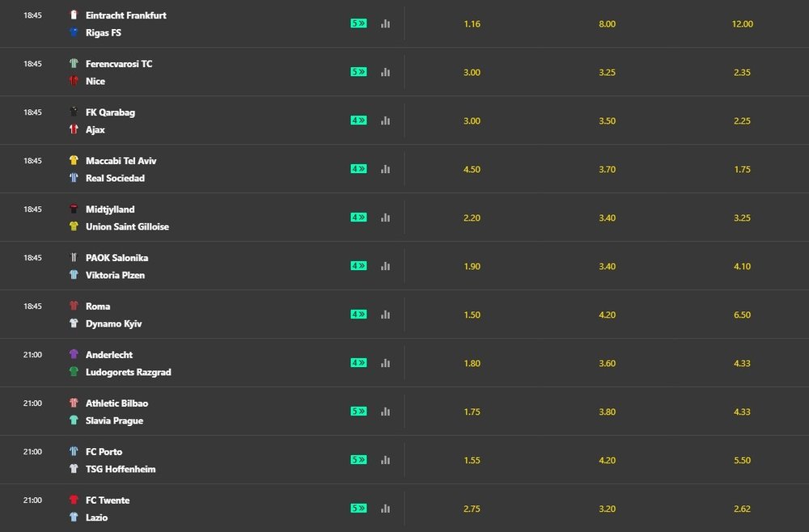Expand the green 5 markets badge for Eintracht Frankfurt
The image size is (809, 532).
pos(358,23)
